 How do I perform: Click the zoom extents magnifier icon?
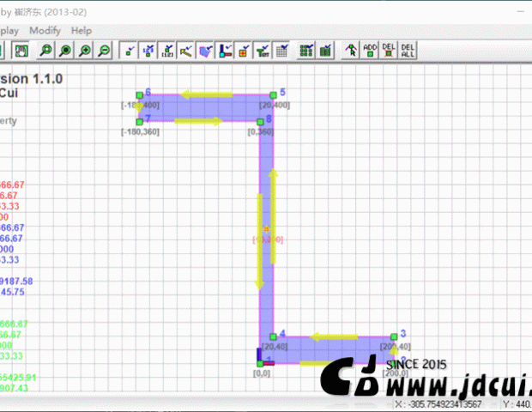pyautogui.click(x=66, y=51)
